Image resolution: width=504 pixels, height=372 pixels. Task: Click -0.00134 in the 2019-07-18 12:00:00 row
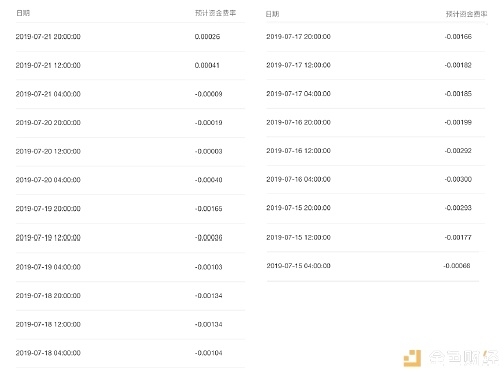click(x=209, y=324)
